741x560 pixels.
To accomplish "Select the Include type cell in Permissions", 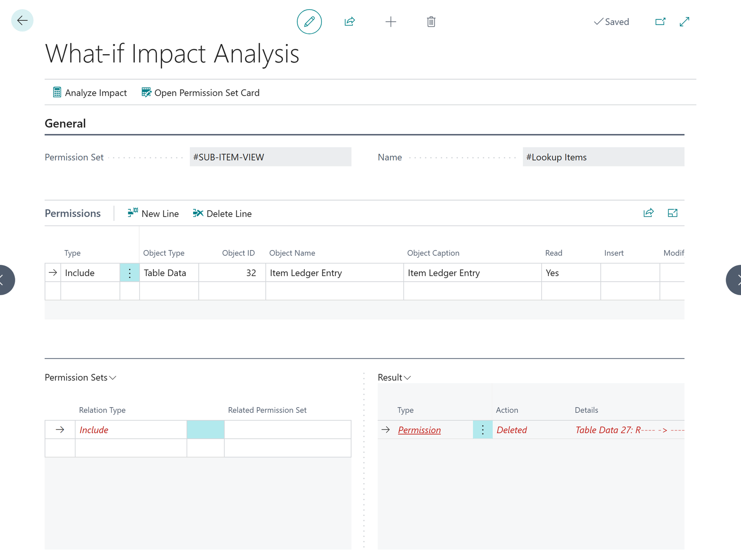I will coord(90,273).
